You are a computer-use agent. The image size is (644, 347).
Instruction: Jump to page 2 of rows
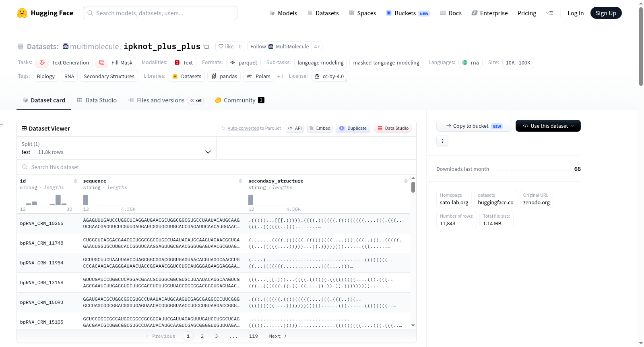click(202, 336)
